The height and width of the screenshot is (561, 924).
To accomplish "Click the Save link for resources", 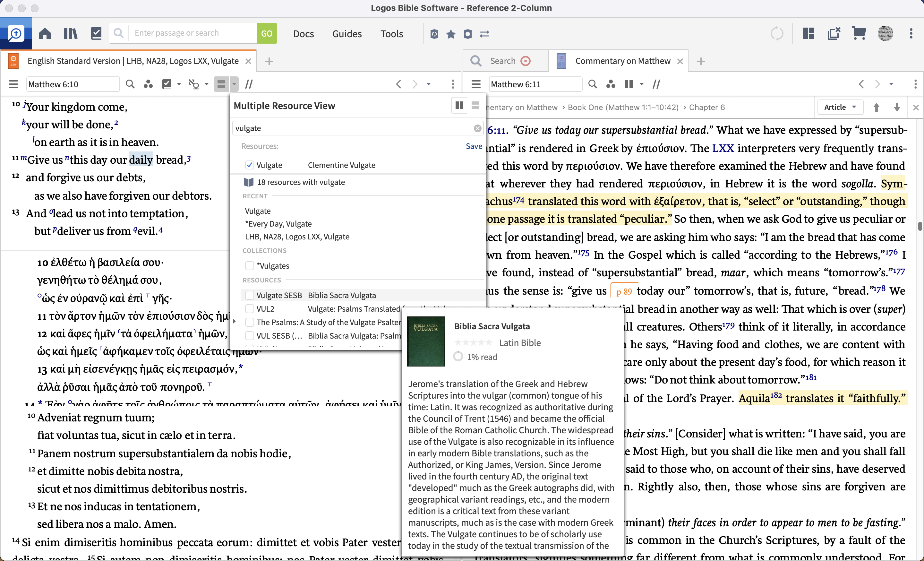I will coord(474,146).
